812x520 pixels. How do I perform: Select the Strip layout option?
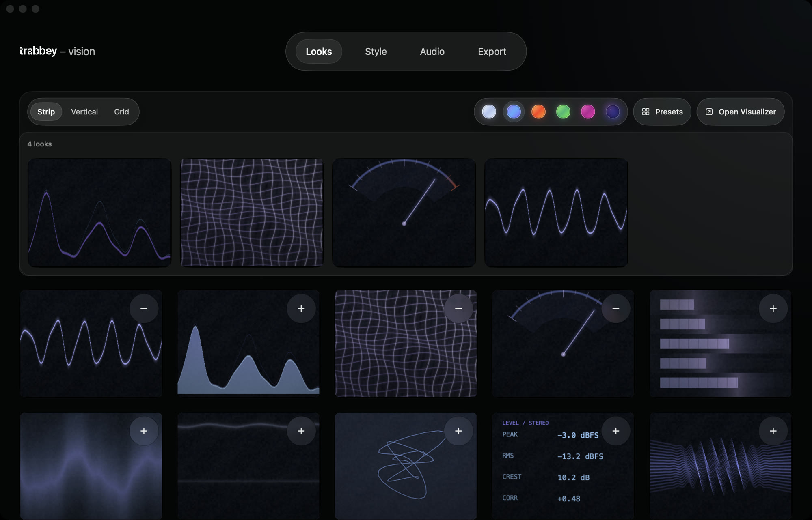tap(46, 112)
